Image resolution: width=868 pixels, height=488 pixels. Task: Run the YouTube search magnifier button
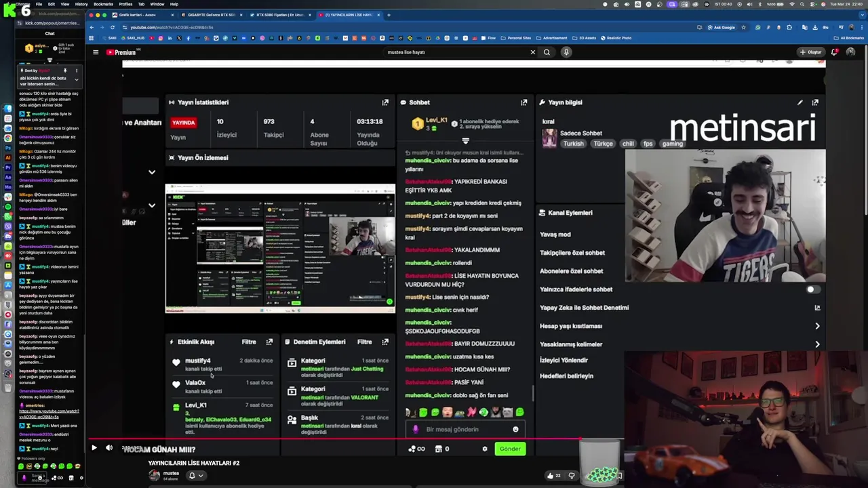pos(547,52)
